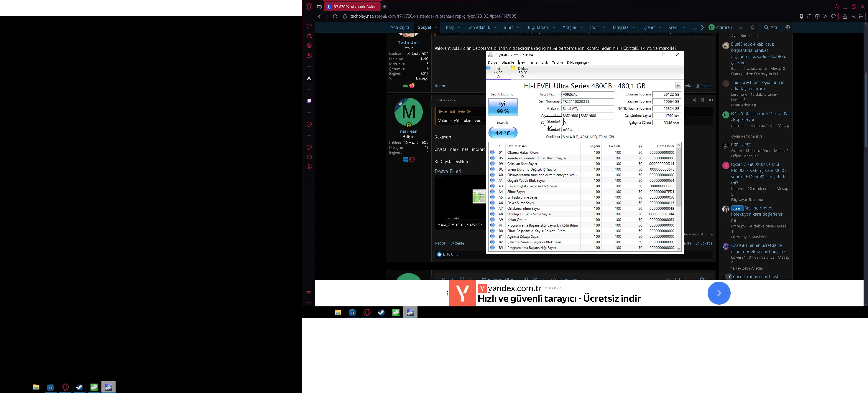Expand the Blog dropdown arrow

click(458, 27)
